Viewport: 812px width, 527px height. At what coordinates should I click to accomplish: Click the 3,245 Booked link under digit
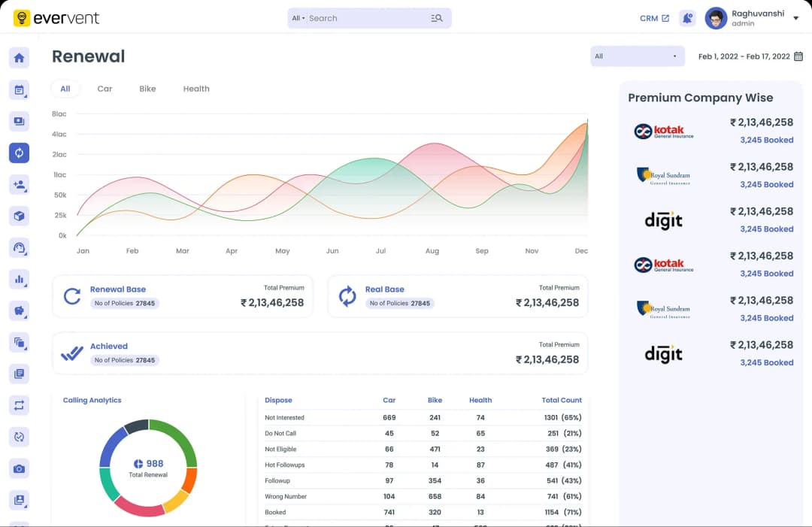(766, 229)
